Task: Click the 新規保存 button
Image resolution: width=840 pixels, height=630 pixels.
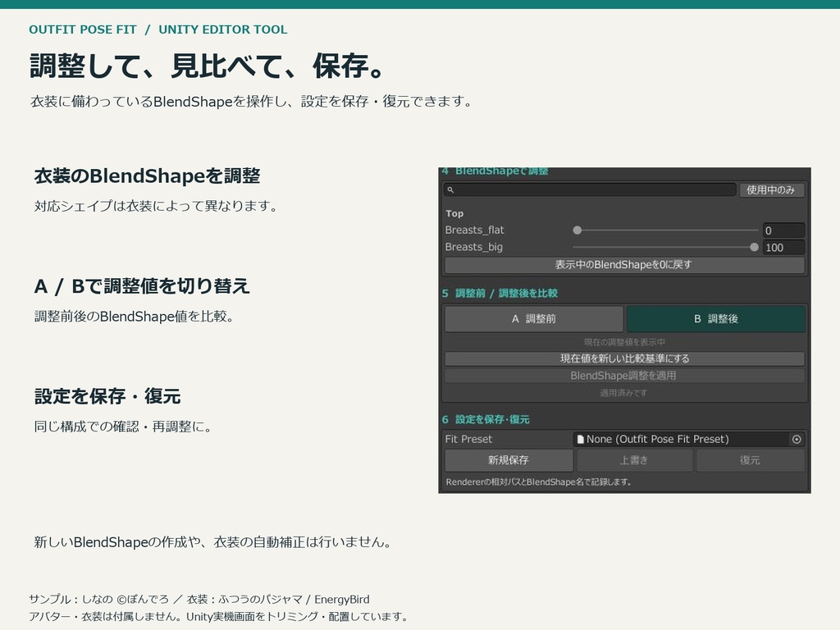Action: coord(509,460)
